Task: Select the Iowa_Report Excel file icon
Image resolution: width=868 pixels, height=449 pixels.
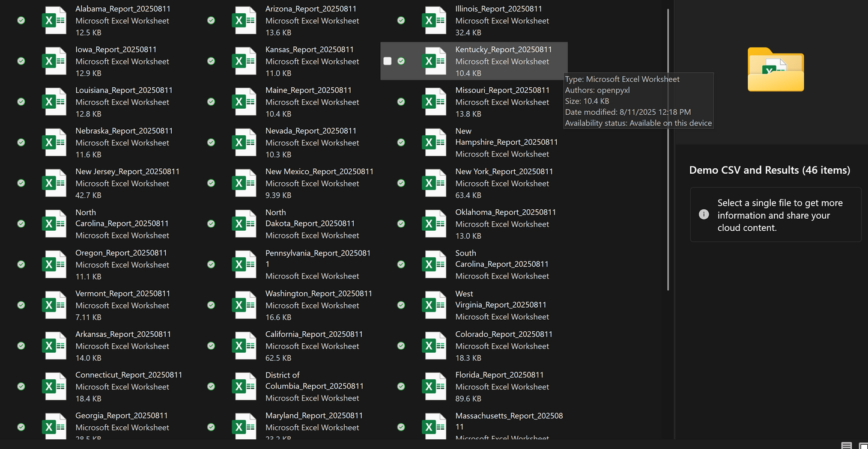Action: [54, 61]
